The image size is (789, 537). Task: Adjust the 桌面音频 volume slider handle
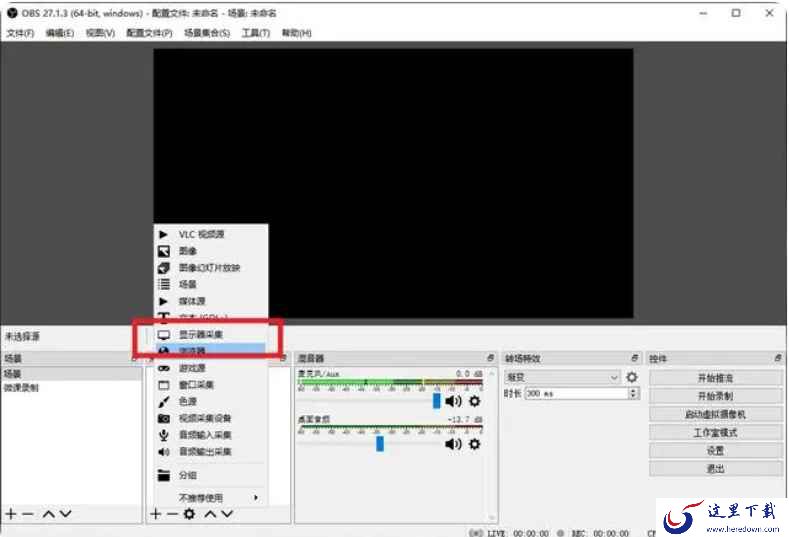(x=380, y=443)
